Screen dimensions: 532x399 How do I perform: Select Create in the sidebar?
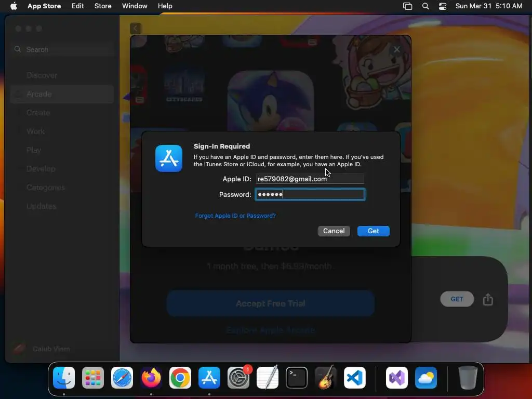[x=62, y=113]
